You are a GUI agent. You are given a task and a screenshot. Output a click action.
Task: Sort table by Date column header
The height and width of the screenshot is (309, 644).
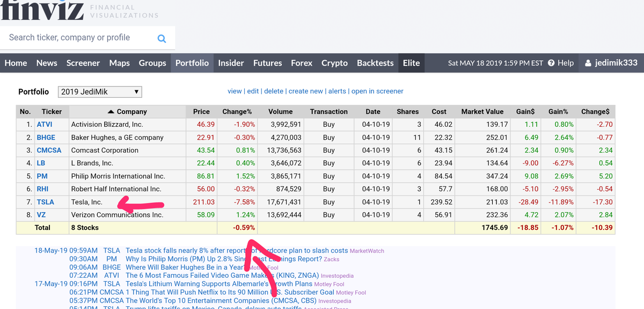click(373, 112)
